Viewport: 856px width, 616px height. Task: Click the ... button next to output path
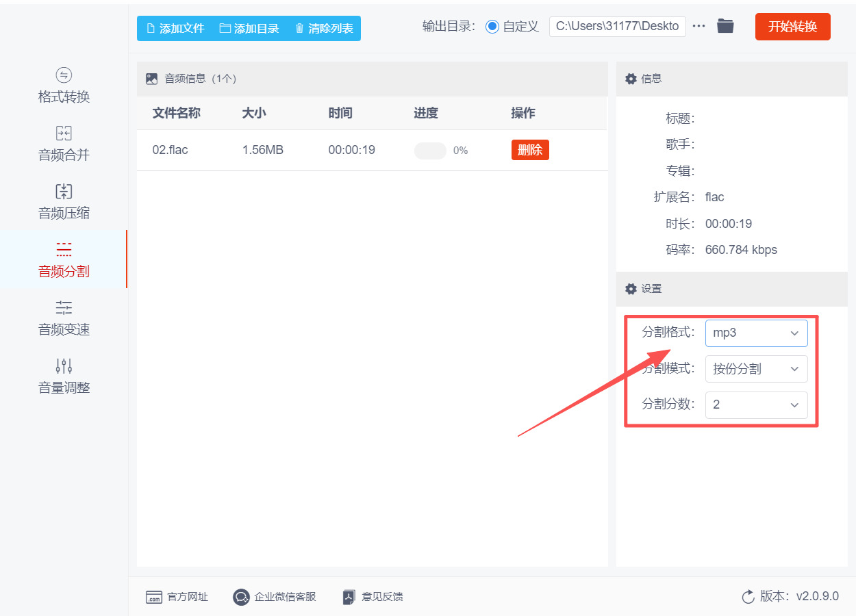(699, 26)
